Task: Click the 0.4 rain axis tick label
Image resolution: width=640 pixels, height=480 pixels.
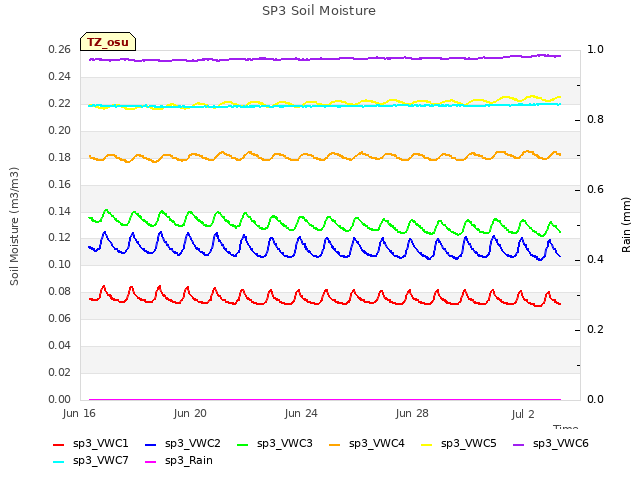Action: coord(595,259)
